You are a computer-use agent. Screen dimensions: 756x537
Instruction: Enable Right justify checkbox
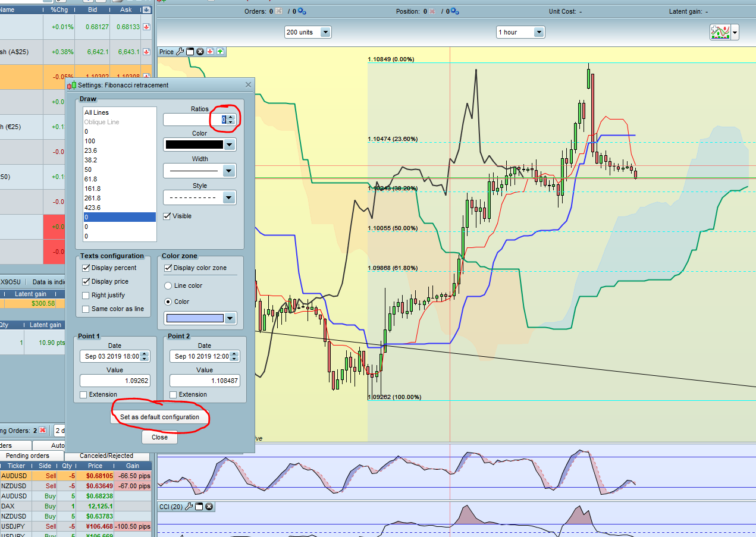click(x=86, y=295)
